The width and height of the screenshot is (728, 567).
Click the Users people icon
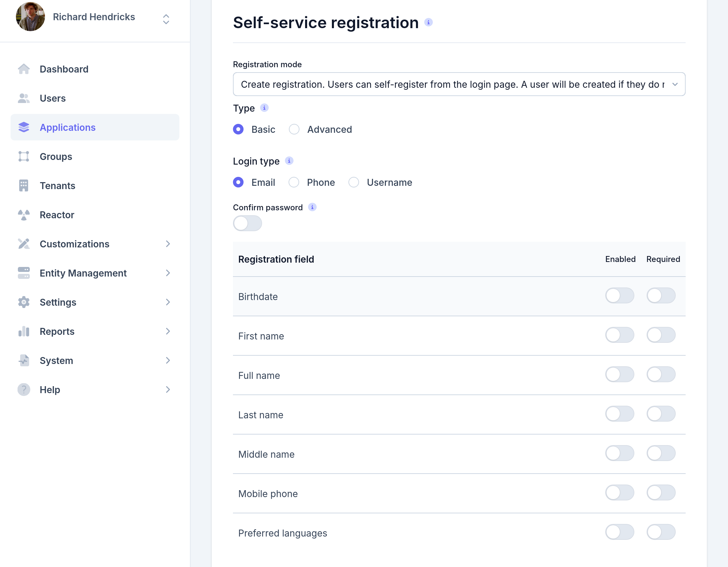point(24,98)
